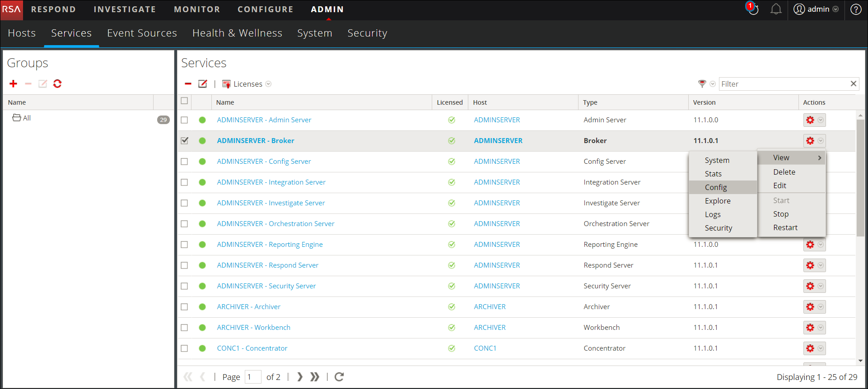Image resolution: width=868 pixels, height=389 pixels.
Task: Click the refresh groups icon
Action: click(x=57, y=83)
